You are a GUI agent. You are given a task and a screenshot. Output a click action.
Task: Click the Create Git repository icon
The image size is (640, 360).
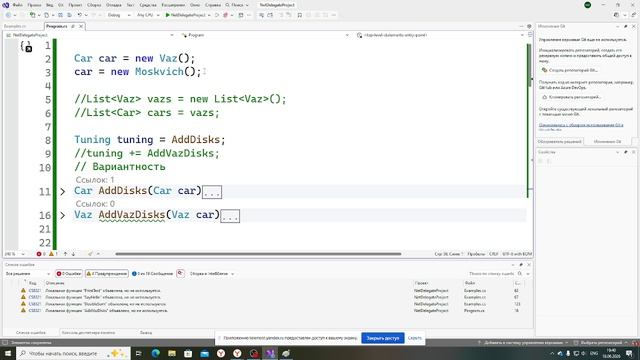point(544,70)
